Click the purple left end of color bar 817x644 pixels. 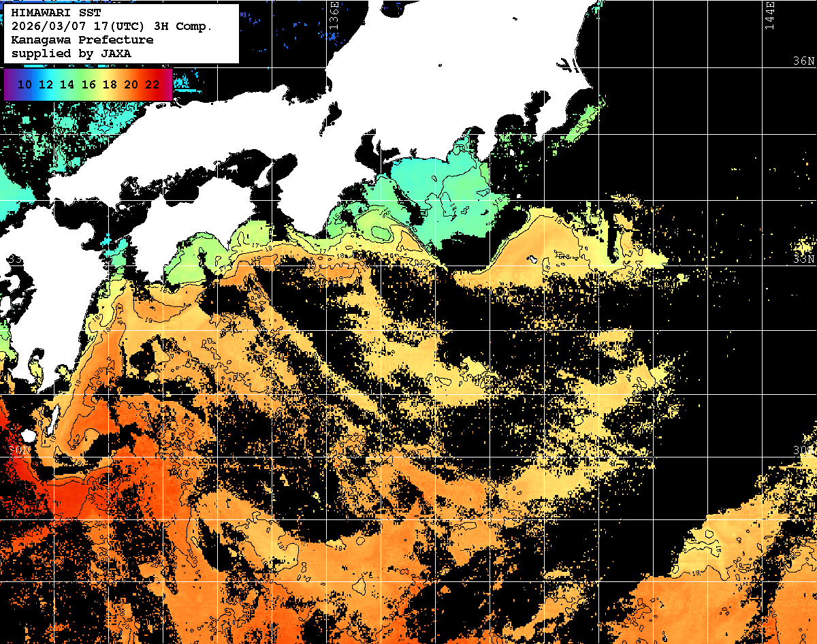(x=9, y=84)
